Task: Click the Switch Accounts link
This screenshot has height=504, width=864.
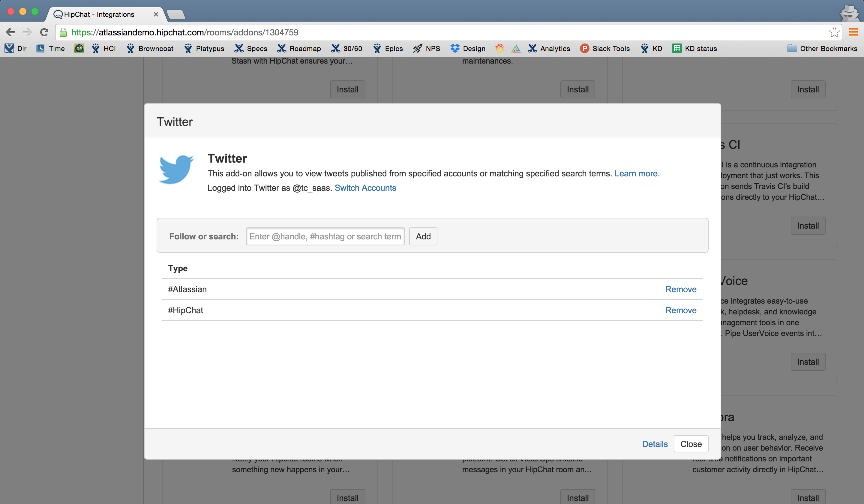Action: [365, 188]
